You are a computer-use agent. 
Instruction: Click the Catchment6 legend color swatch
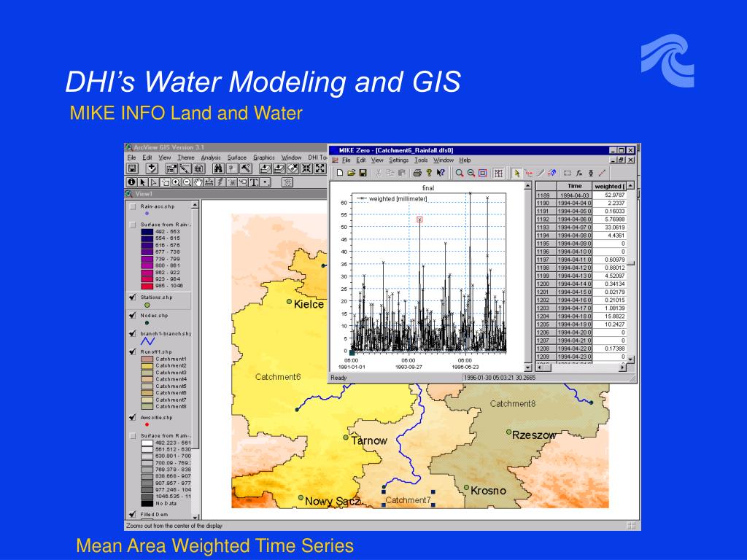tap(147, 393)
